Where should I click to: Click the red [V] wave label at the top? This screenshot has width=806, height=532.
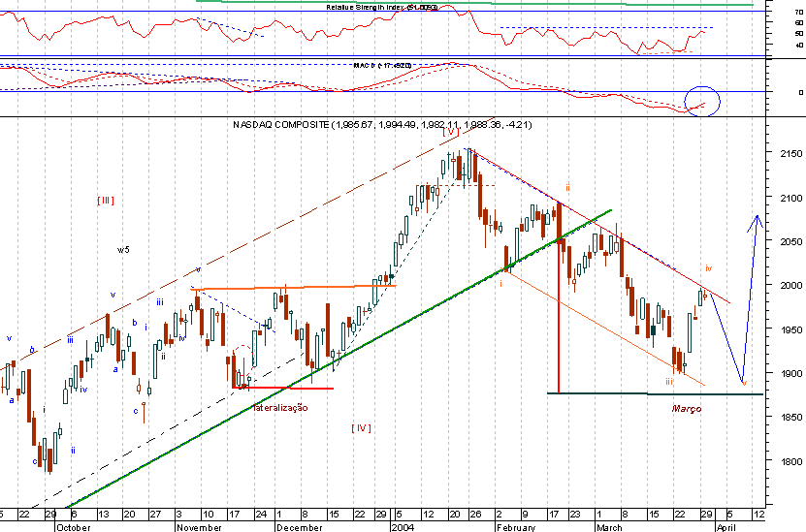pos(450,132)
